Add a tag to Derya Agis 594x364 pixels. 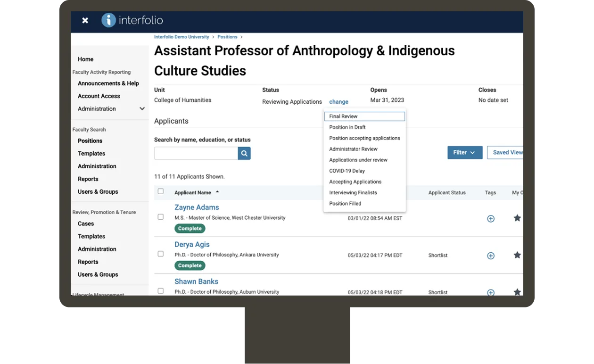tap(491, 256)
